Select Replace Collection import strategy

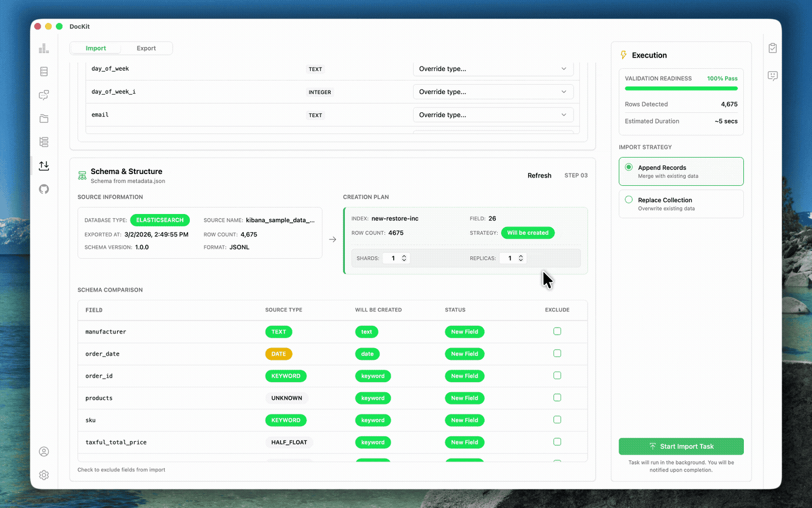681,203
